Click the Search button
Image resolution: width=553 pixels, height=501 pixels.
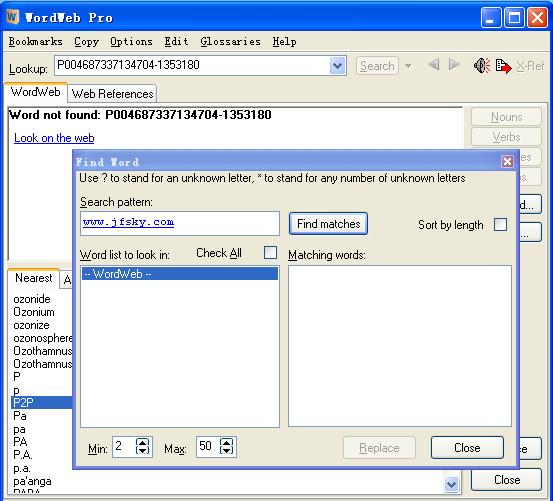click(377, 66)
